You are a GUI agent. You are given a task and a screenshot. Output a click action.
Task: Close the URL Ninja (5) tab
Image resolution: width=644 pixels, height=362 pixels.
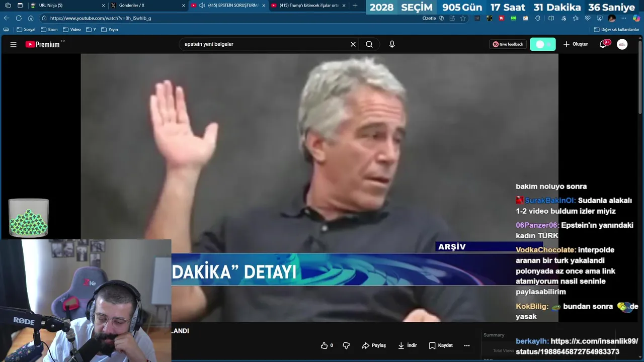tap(104, 6)
